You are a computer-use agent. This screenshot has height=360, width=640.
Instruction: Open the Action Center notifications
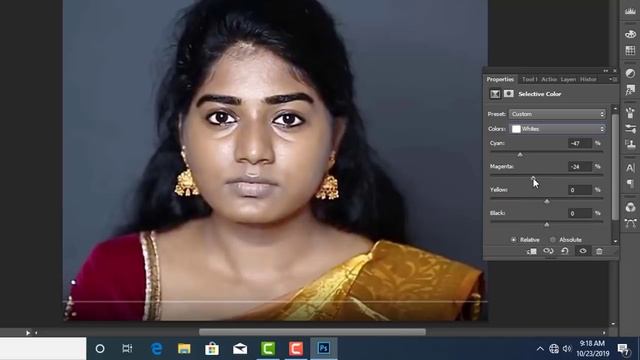pyautogui.click(x=623, y=349)
